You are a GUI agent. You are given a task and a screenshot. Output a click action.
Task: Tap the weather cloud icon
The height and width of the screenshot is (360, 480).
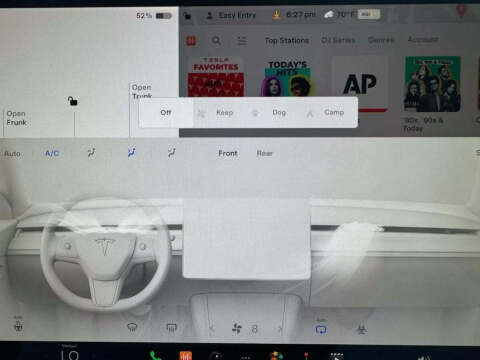tap(329, 15)
